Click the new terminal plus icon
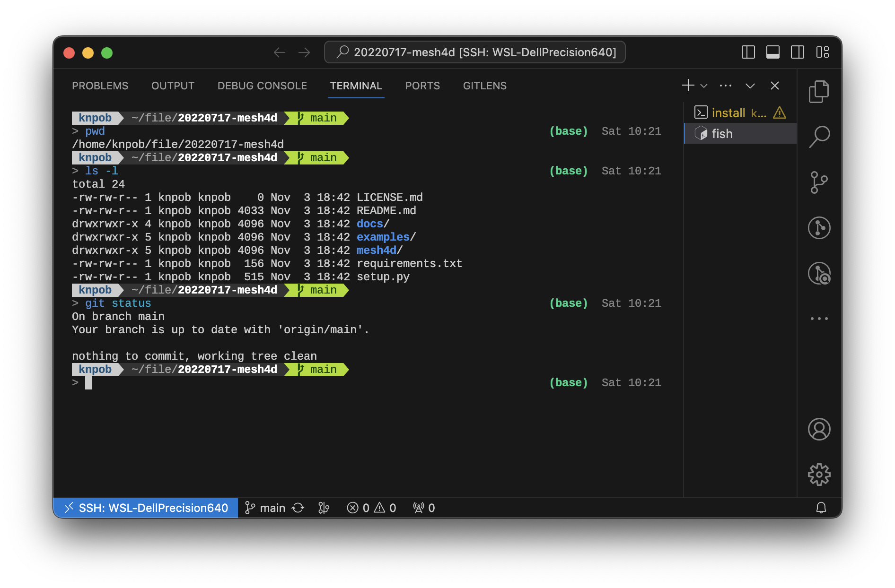Screen dimensions: 895x588 coord(688,86)
